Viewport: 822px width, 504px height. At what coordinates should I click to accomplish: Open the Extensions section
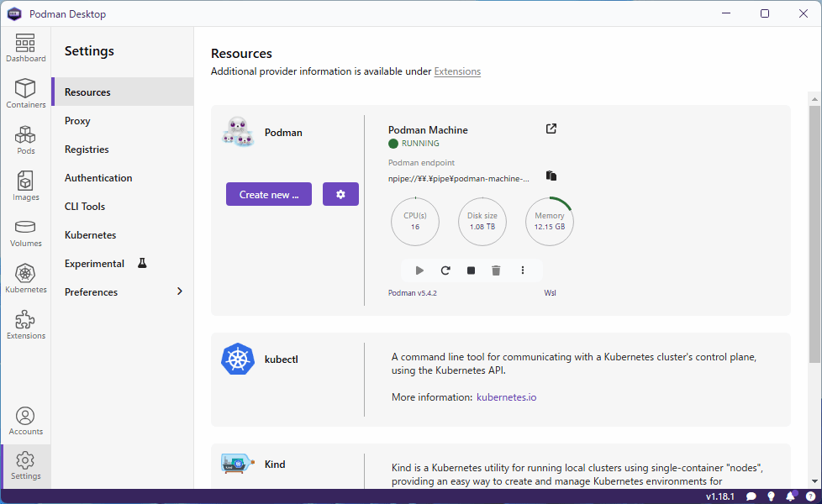26,325
